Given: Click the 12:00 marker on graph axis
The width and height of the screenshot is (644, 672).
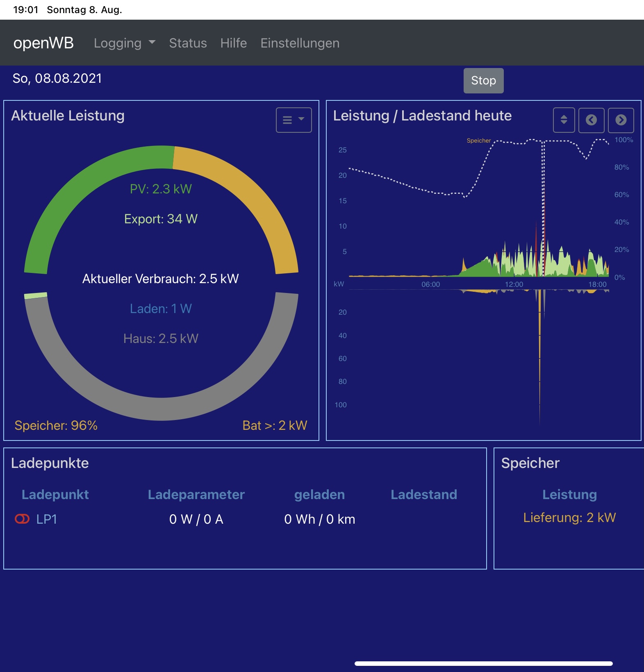Looking at the screenshot, I should 514,284.
